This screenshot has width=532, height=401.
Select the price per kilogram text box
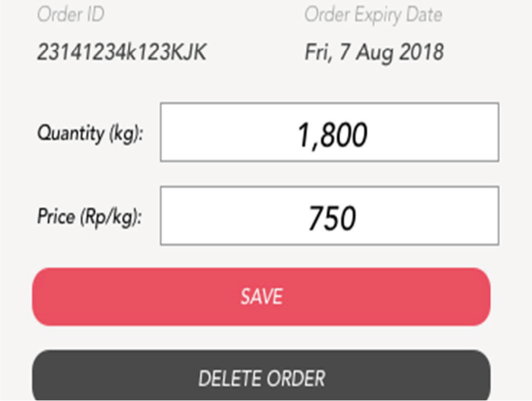click(329, 216)
